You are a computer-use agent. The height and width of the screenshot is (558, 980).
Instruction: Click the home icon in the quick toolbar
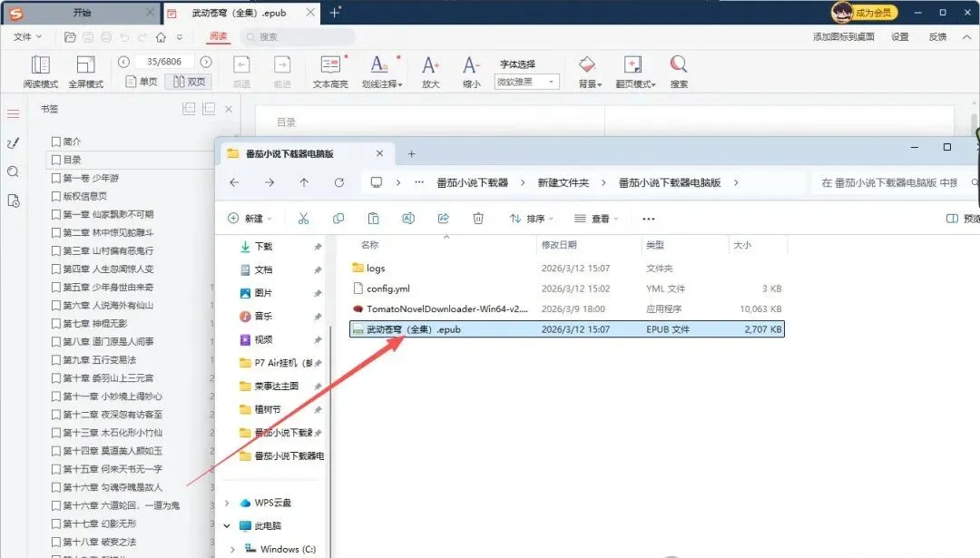161,37
